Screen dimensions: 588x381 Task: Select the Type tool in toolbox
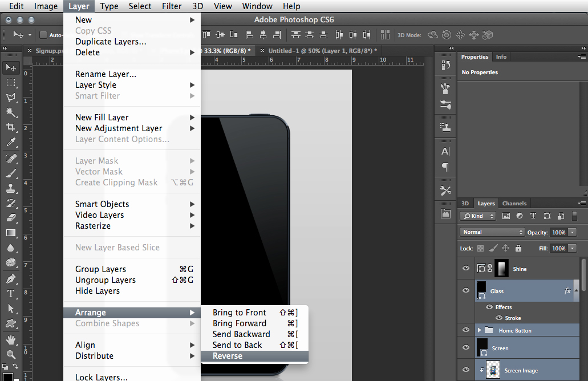tap(11, 294)
